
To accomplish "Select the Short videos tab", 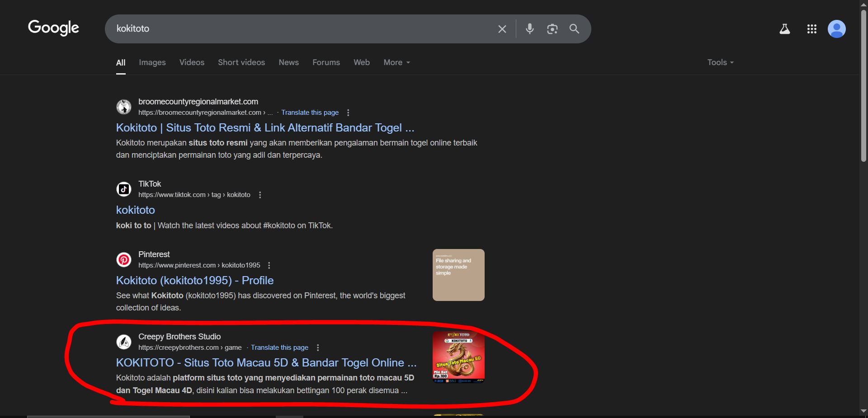I will 241,62.
